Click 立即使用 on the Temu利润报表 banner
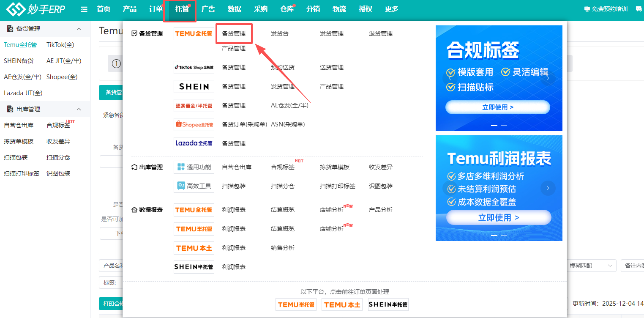Image resolution: width=644 pixels, height=318 pixels. 499,218
